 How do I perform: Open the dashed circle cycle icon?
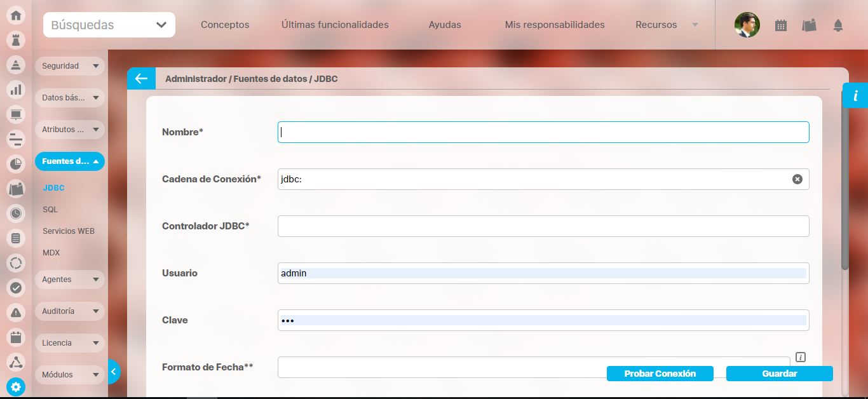tap(16, 263)
